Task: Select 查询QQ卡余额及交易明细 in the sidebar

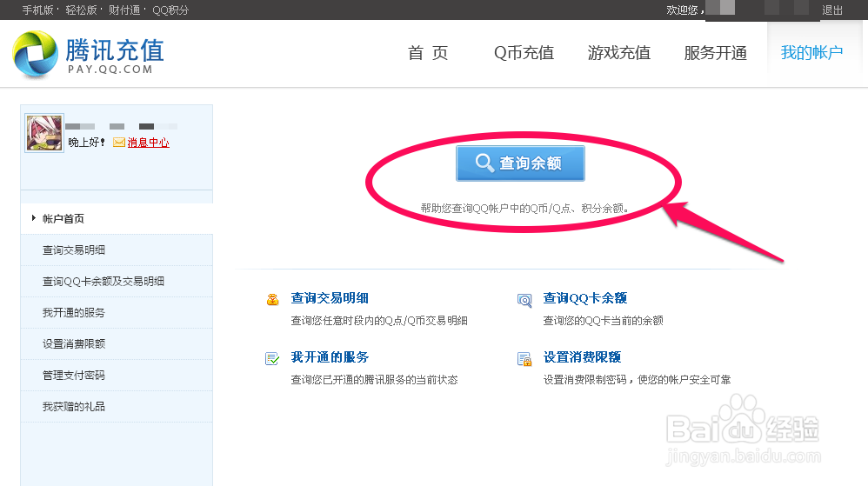Action: point(117,281)
